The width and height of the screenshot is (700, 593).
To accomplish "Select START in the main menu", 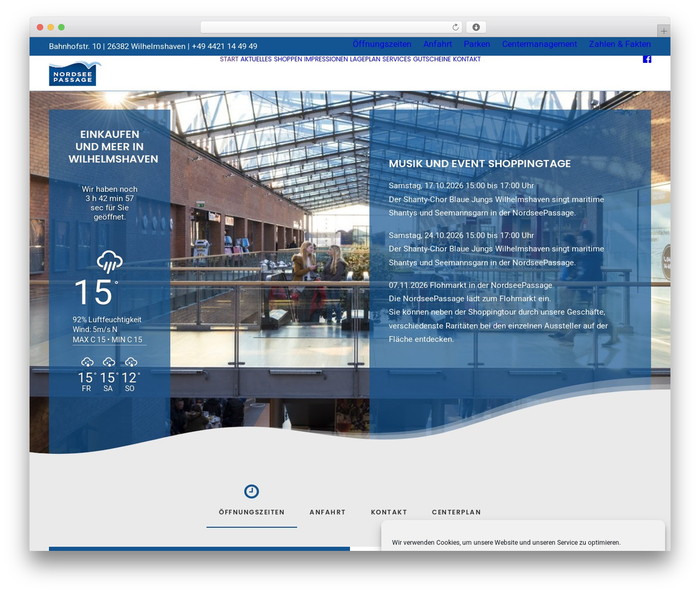I will (x=229, y=59).
